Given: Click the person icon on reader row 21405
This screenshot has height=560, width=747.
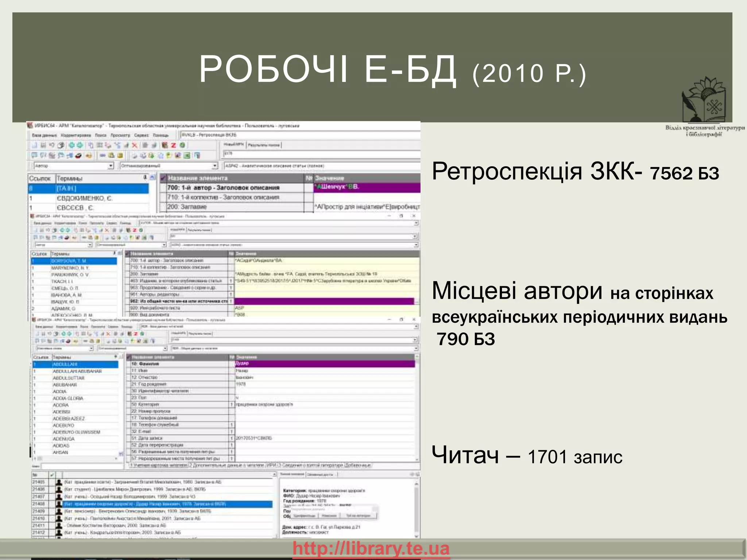Looking at the screenshot, I should 58,482.
